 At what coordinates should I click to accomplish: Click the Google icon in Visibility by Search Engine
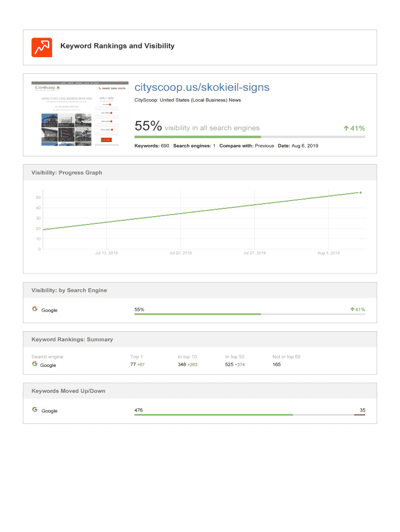(35, 309)
